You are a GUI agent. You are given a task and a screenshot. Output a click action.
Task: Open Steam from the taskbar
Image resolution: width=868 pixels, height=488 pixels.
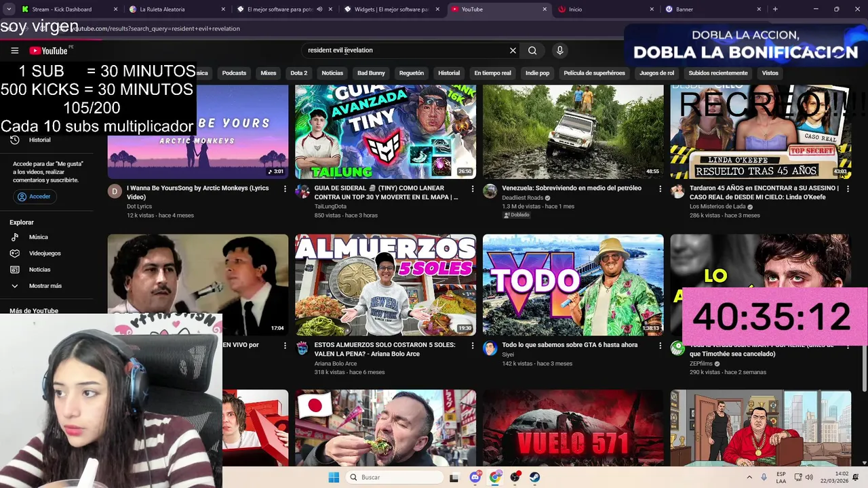click(x=535, y=477)
